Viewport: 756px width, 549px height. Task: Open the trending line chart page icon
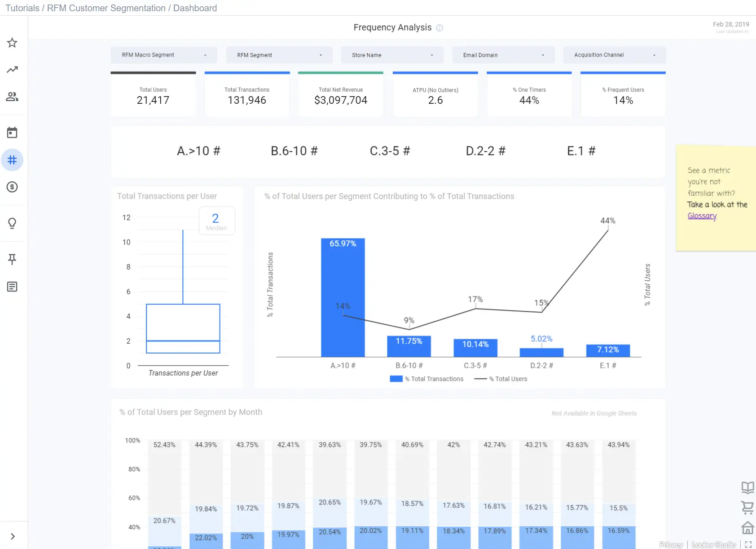12,70
